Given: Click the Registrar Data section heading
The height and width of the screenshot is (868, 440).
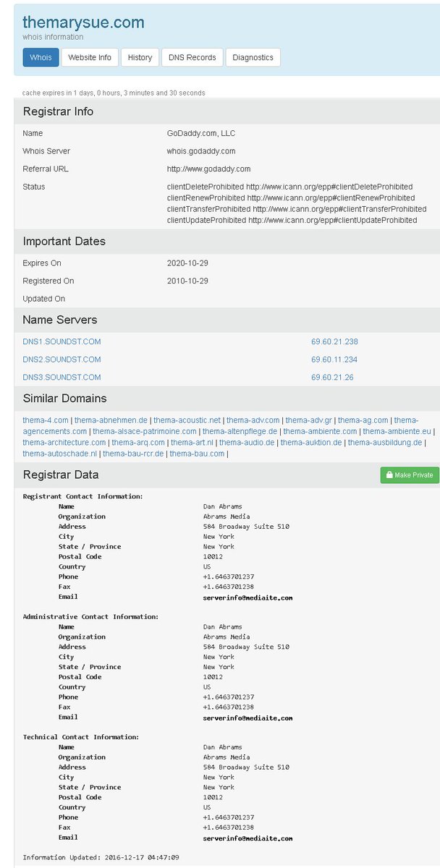Looking at the screenshot, I should click(x=61, y=475).
